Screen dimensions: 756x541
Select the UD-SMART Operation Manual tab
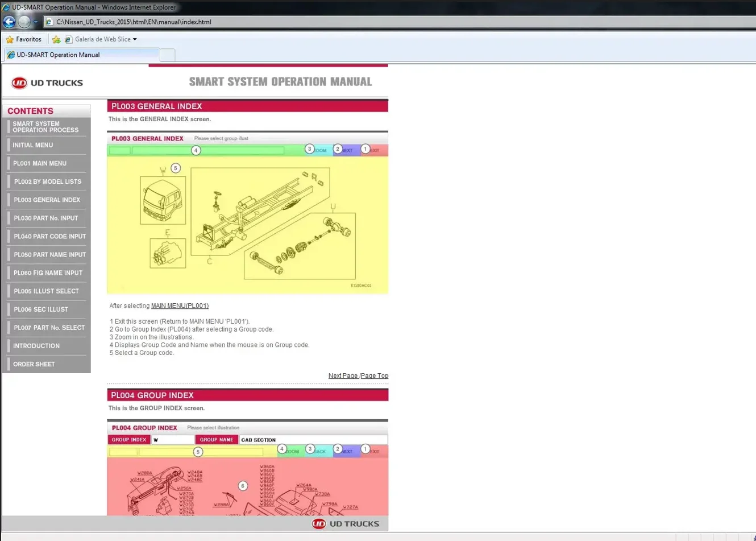81,55
